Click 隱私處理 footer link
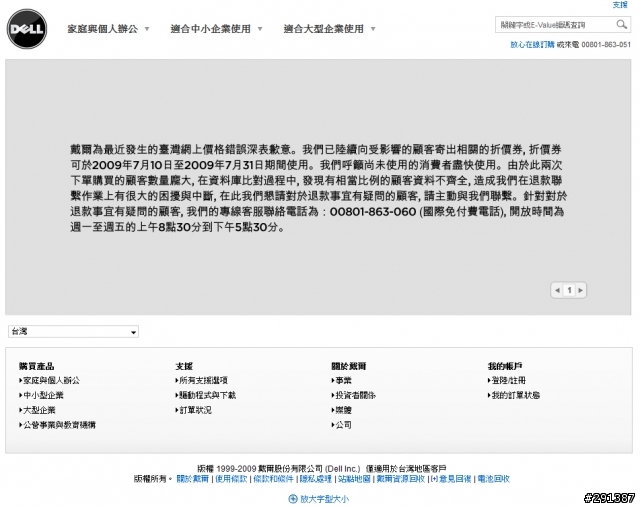Screen dimensions: 640x506 pyautogui.click(x=316, y=479)
